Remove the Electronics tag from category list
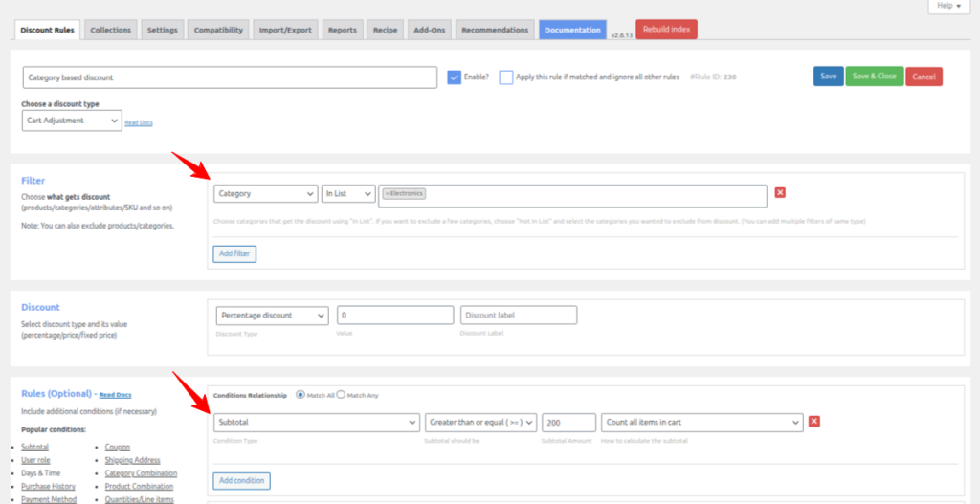The width and height of the screenshot is (980, 504). tap(387, 194)
